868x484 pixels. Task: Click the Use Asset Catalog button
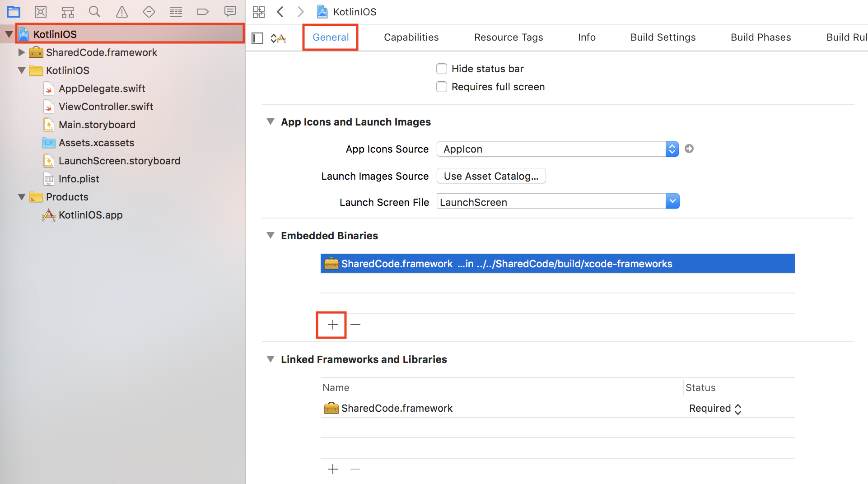pyautogui.click(x=491, y=176)
